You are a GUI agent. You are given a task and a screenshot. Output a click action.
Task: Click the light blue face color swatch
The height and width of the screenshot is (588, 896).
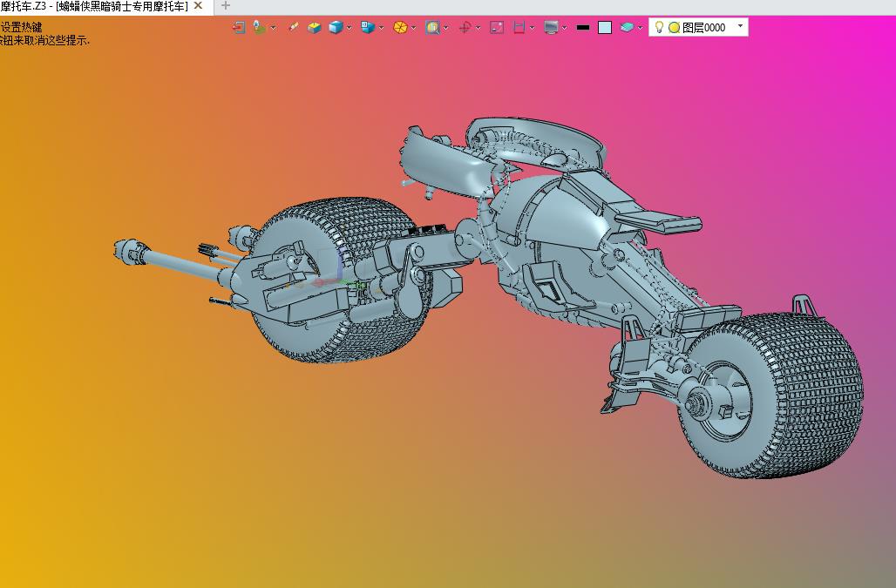point(605,27)
